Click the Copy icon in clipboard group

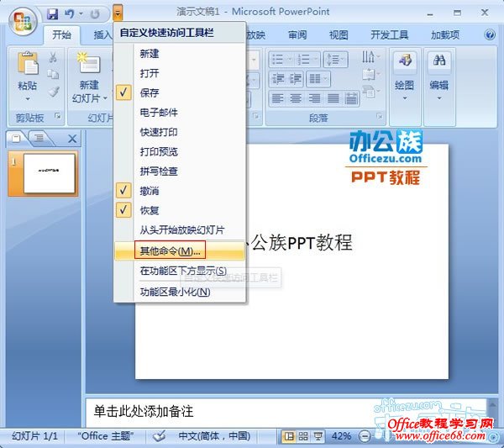(53, 74)
